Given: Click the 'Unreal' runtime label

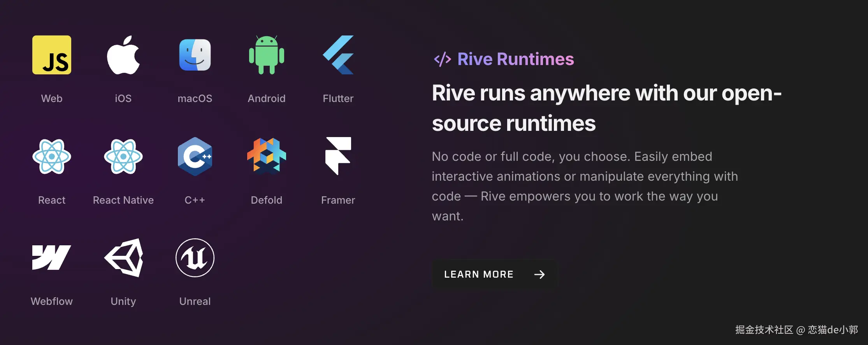Looking at the screenshot, I should tap(195, 301).
